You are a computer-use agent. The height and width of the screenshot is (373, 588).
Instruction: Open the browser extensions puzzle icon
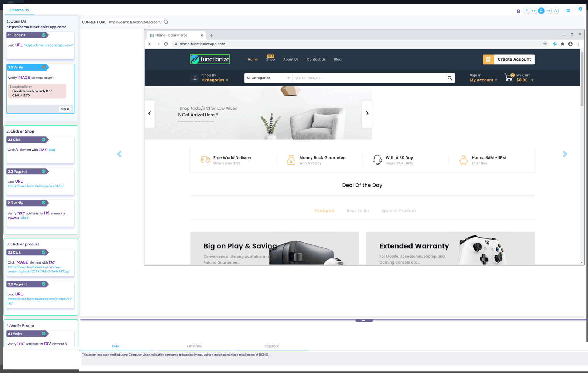pyautogui.click(x=563, y=44)
